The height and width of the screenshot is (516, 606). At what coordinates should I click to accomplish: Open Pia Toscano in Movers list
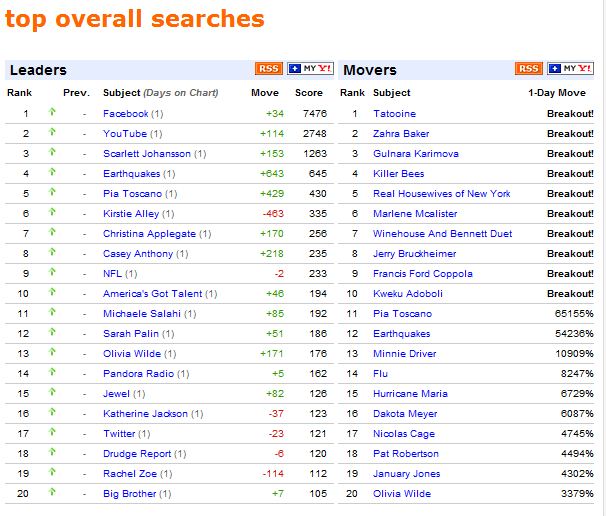click(403, 314)
